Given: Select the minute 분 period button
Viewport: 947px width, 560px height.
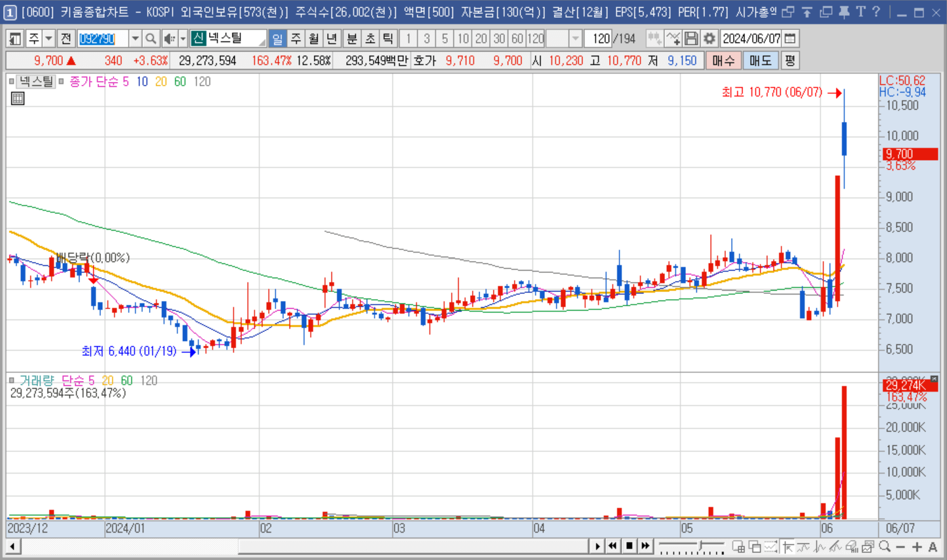Looking at the screenshot, I should (x=352, y=39).
